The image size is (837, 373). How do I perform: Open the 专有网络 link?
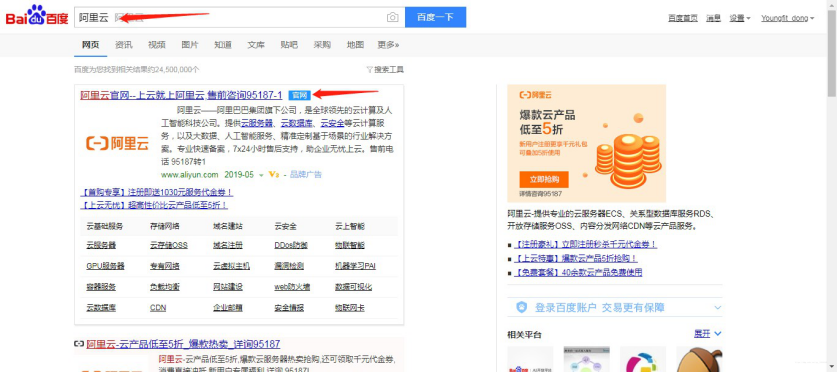point(165,266)
